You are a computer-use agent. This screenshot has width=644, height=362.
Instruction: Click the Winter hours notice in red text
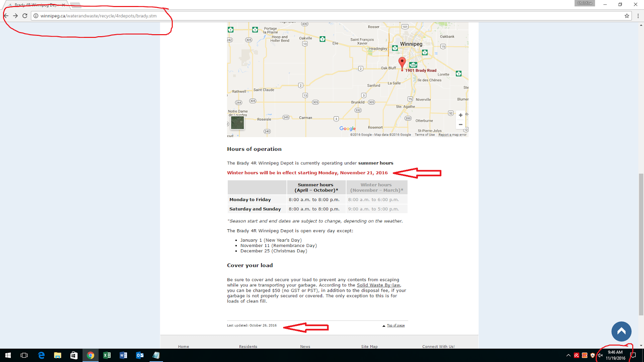307,173
